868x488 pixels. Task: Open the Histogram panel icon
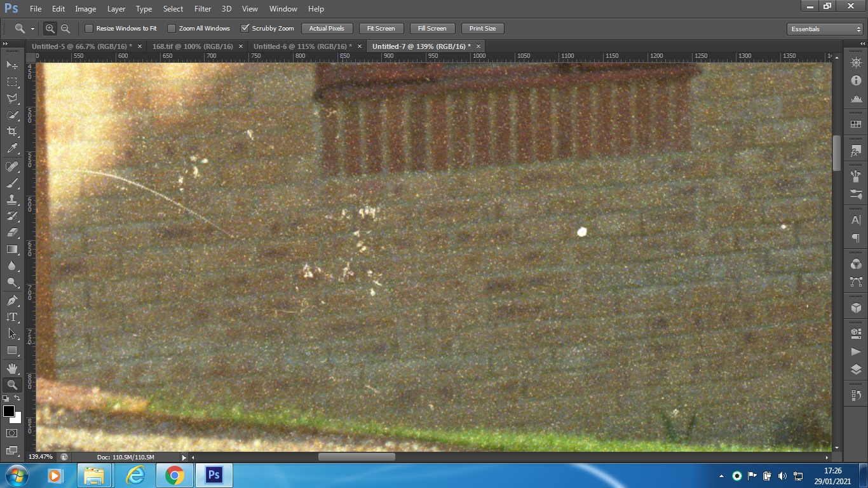coord(856,98)
